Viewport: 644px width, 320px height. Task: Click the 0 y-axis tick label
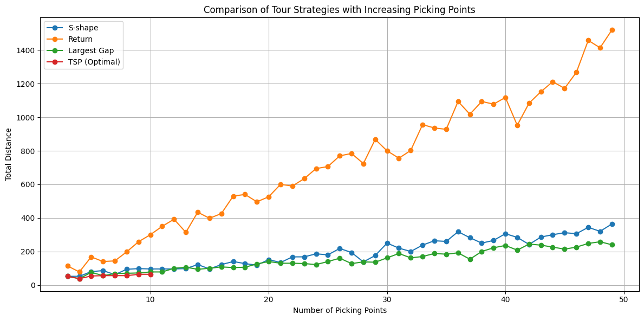[x=33, y=285]
